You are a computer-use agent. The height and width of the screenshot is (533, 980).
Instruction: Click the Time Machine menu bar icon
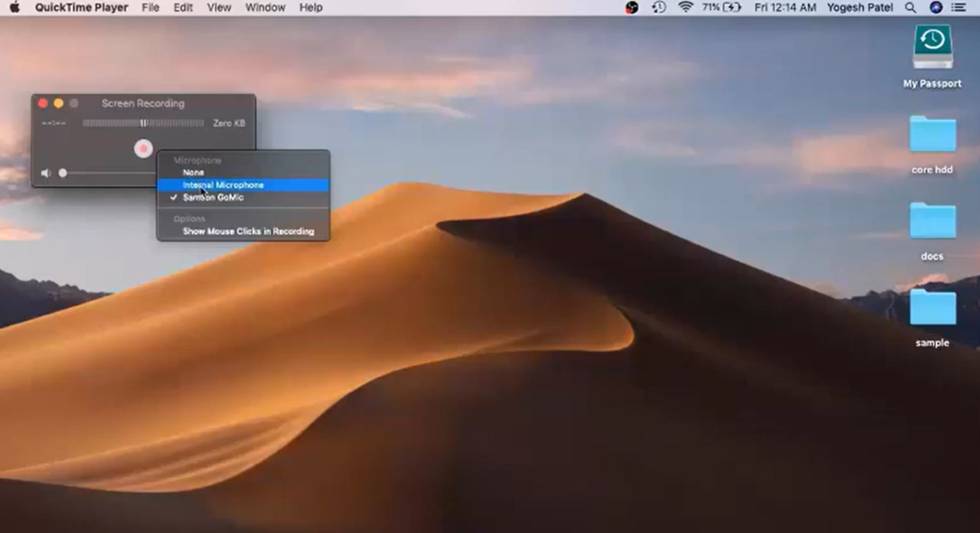658,7
